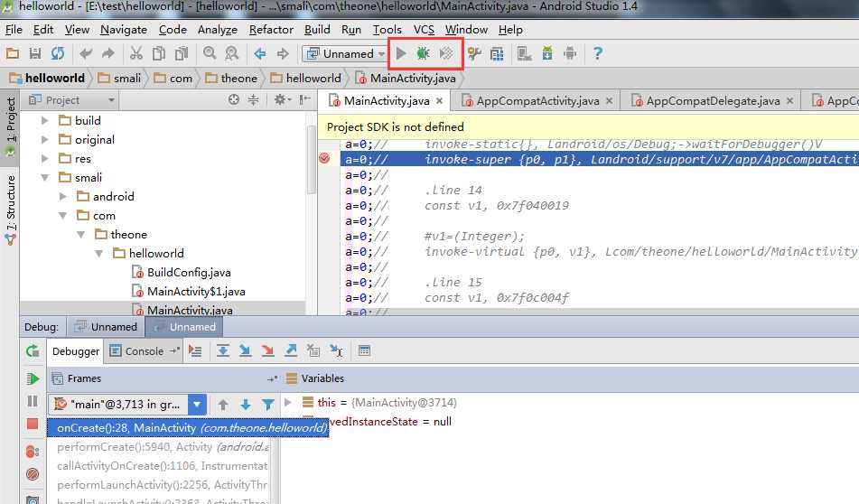Open the Refactor menu
Viewport: 859px width, 504px height.
pos(271,30)
